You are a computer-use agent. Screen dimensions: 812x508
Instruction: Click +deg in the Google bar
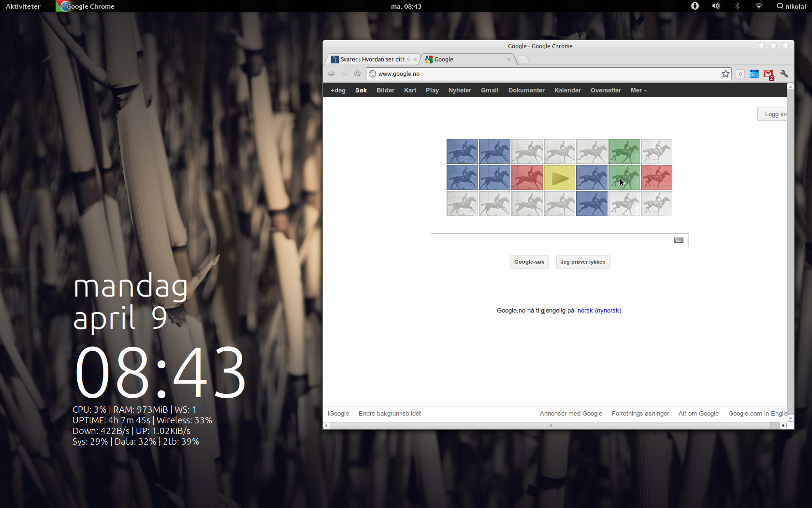click(338, 90)
